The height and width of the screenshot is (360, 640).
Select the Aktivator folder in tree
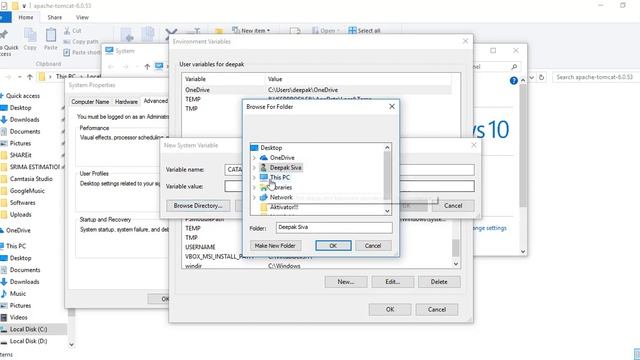click(x=284, y=207)
